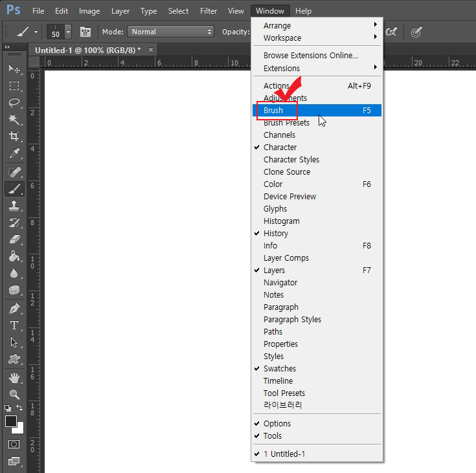Select the Hand tool
This screenshot has height=473, width=476.
[x=14, y=378]
